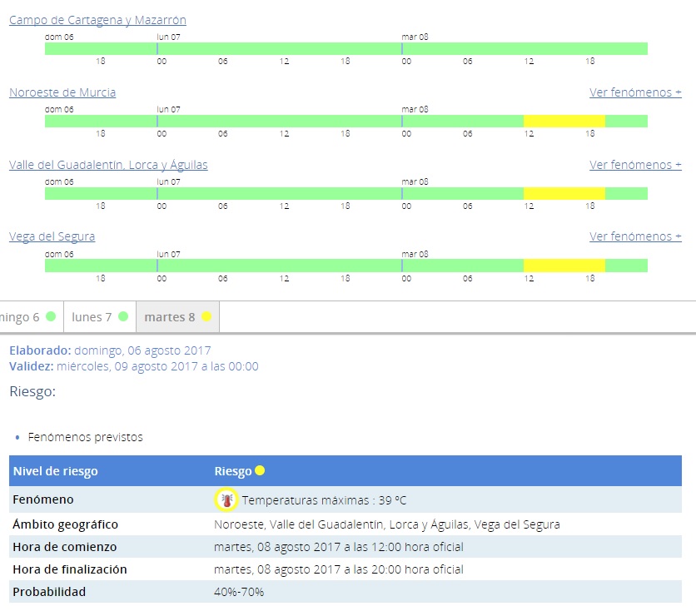Open Valle del Guadalentín, Lorca y Águilas link
Screen dimensions: 696x616
coord(108,165)
